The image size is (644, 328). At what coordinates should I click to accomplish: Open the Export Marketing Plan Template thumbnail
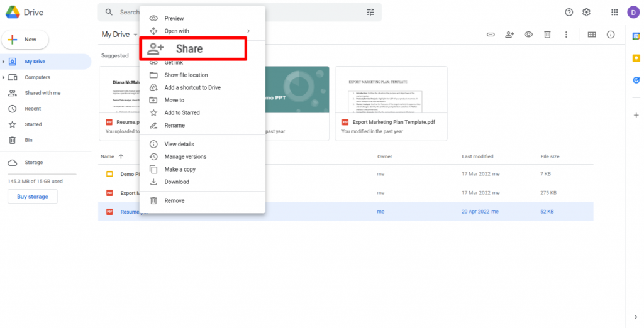[x=391, y=90]
